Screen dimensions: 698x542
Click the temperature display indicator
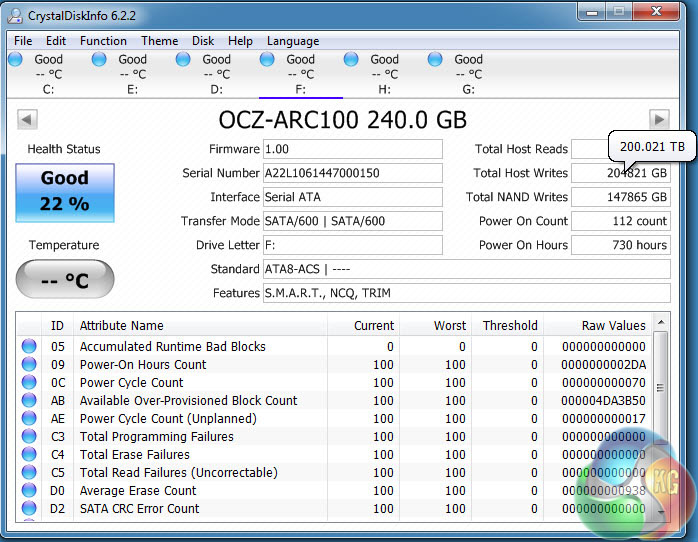tap(65, 280)
